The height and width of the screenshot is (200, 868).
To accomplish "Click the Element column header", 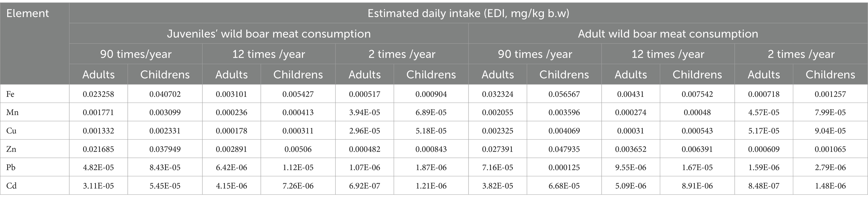I will 34,43.
